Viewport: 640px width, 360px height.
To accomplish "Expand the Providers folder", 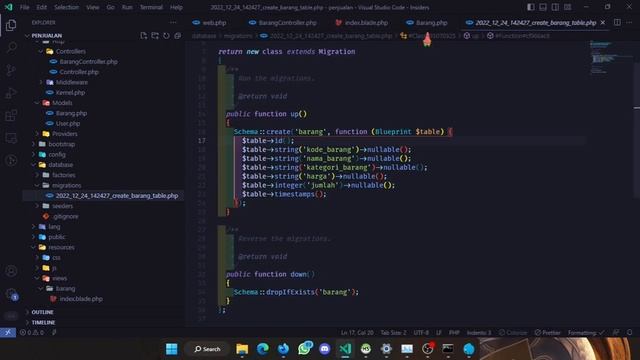I will click(x=64, y=133).
